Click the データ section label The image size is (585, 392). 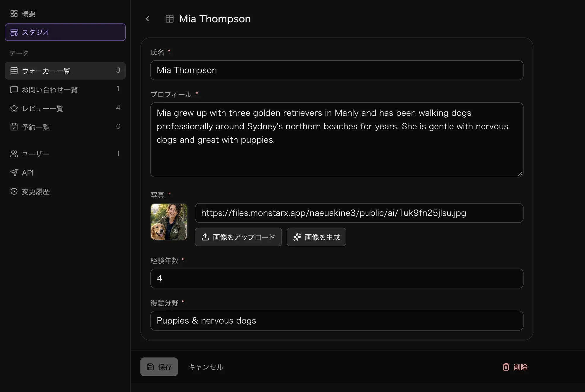click(x=19, y=53)
